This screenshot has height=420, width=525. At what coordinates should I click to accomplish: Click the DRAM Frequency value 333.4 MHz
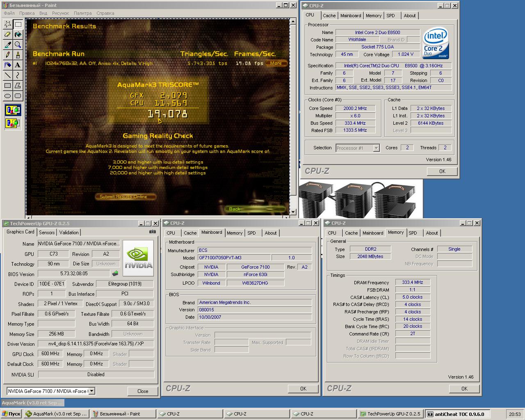413,283
